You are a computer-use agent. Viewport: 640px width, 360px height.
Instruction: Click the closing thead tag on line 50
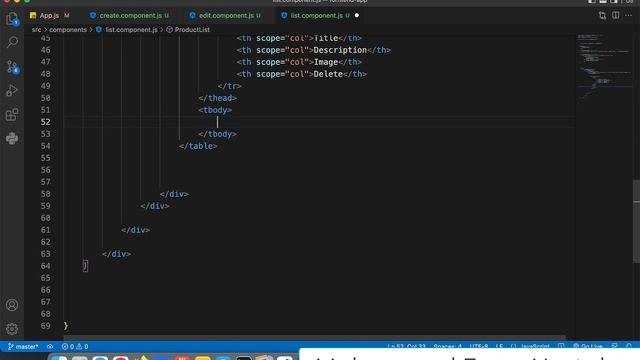tap(218, 98)
